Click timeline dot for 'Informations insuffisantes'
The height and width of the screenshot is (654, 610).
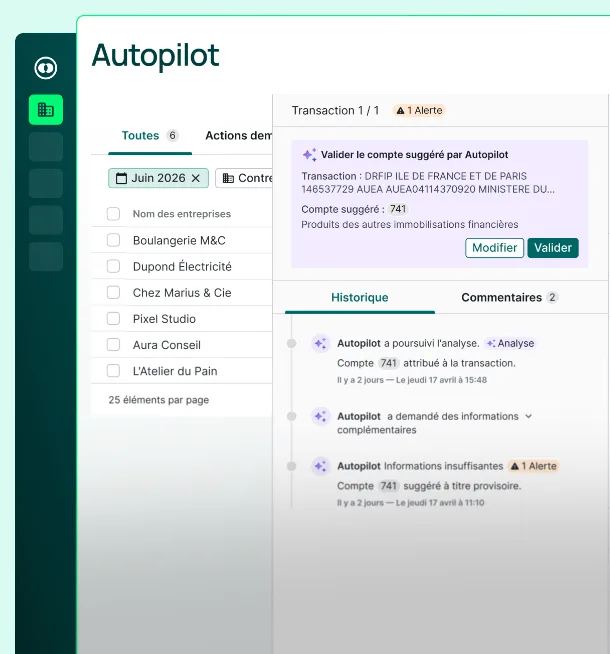291,466
